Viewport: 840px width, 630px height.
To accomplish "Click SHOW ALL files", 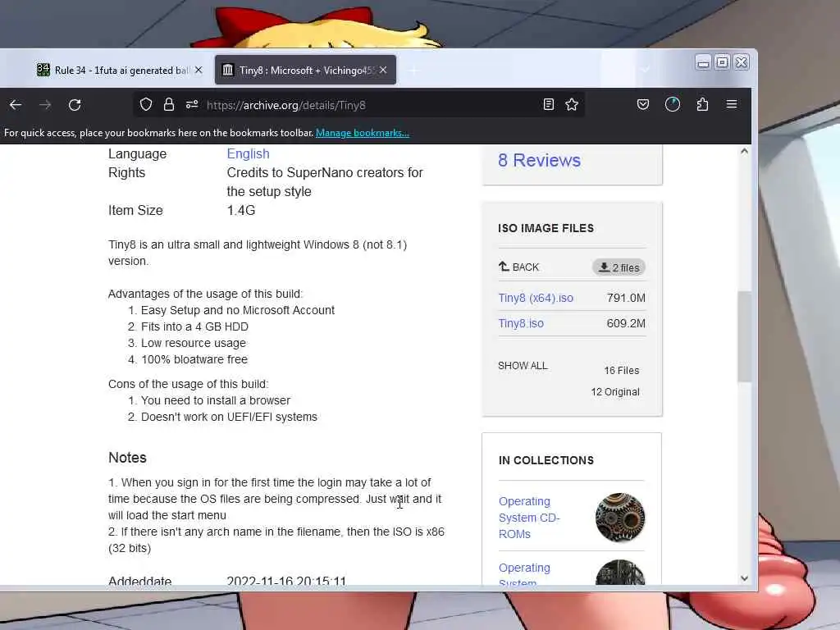I will coord(523,366).
